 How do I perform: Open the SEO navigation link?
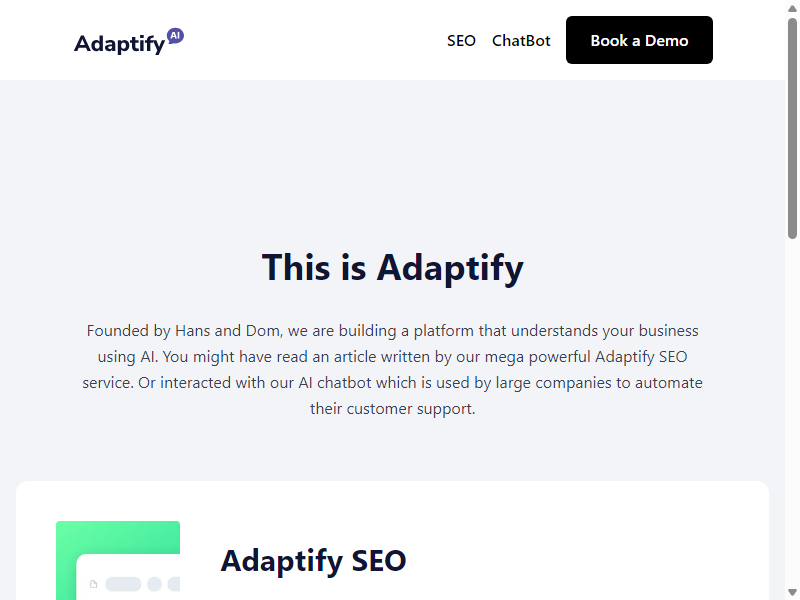461,40
